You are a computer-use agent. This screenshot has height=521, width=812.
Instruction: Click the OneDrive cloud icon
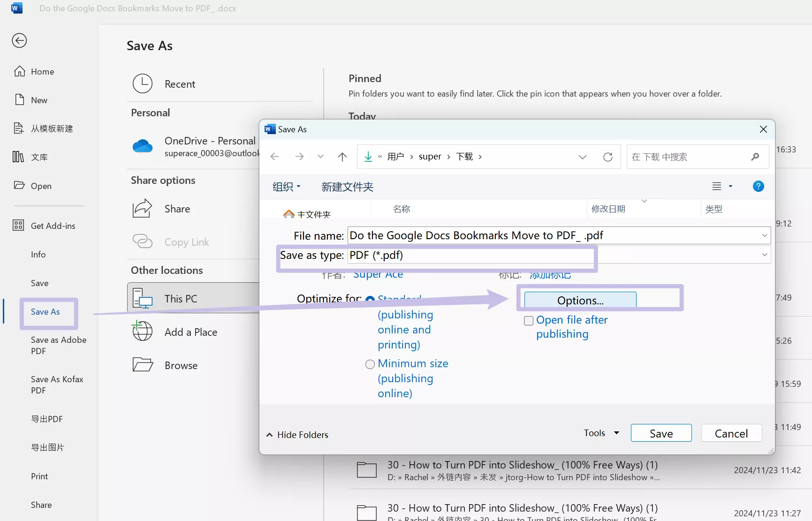pyautogui.click(x=143, y=146)
